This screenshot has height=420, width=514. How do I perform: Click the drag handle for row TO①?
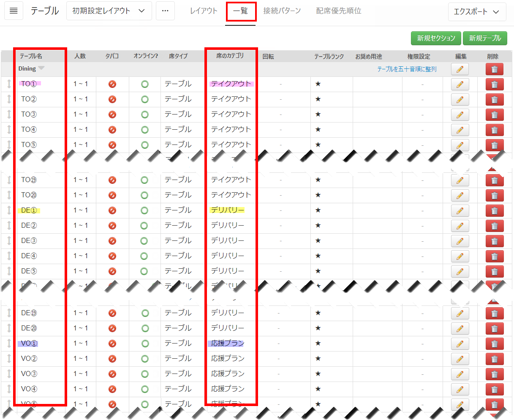[8, 84]
